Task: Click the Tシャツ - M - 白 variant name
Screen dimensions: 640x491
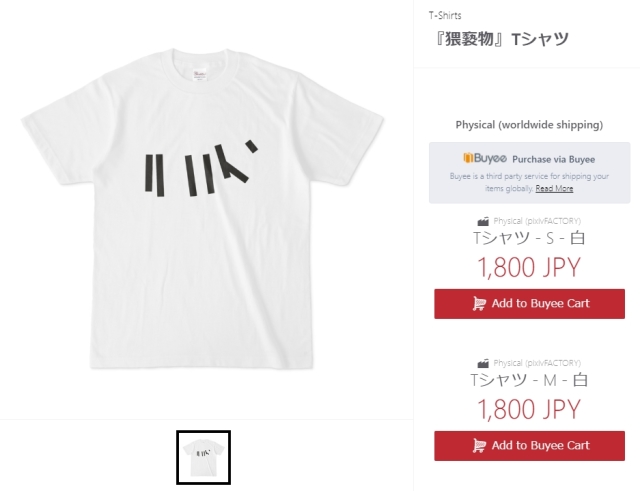Action: pyautogui.click(x=529, y=381)
